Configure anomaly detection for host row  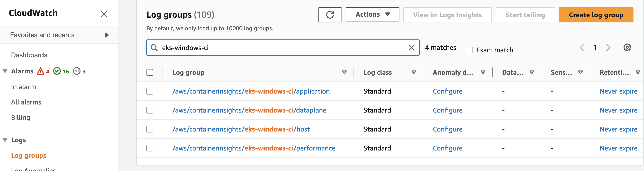(447, 129)
